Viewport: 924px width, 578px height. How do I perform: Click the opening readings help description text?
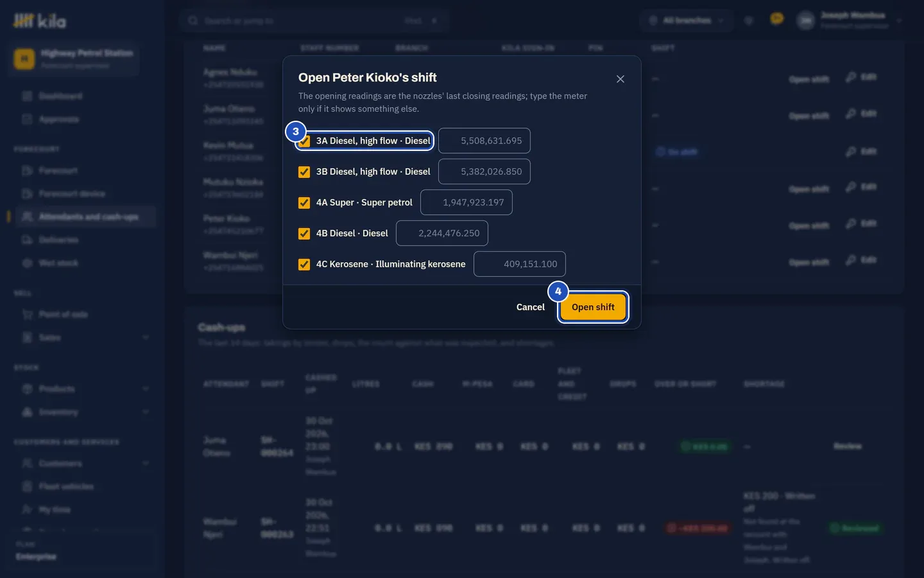[443, 102]
